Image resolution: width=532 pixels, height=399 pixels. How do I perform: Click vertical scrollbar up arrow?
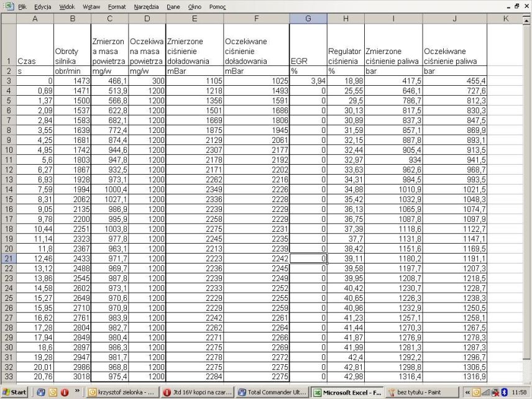click(527, 20)
